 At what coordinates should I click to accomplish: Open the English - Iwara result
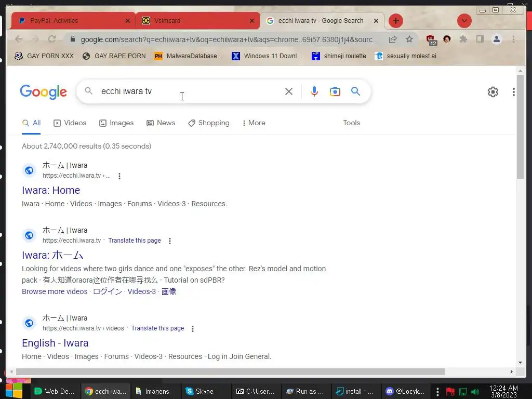55,343
